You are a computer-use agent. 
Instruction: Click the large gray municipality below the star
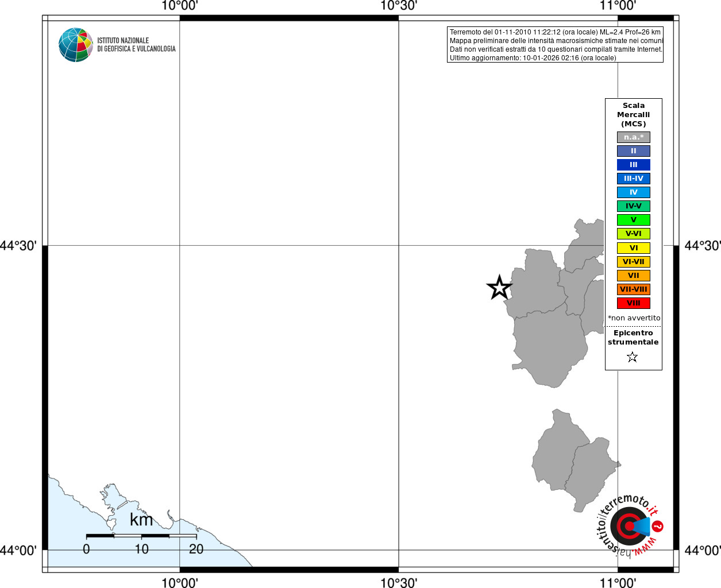(x=550, y=348)
